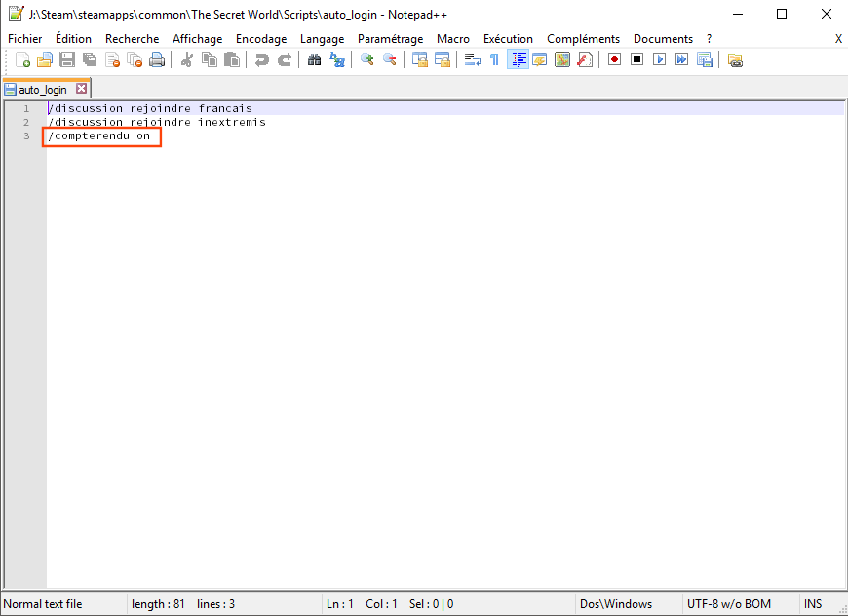Open the Langage menu
Screen dimensions: 848x616
tap(323, 39)
